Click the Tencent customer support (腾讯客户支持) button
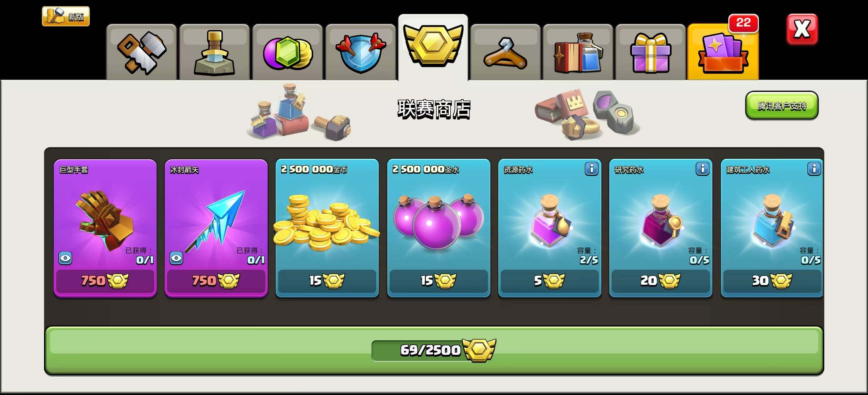The image size is (868, 395). [782, 106]
